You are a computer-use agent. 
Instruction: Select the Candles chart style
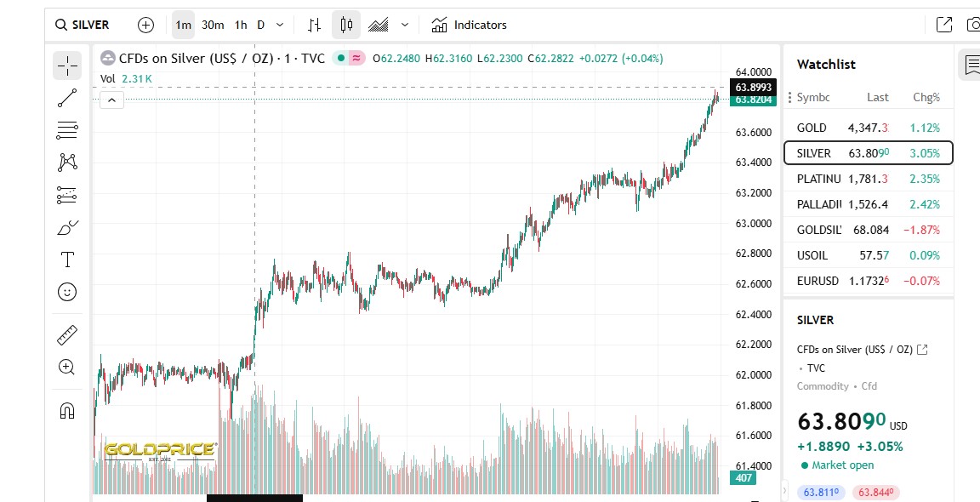click(x=346, y=25)
